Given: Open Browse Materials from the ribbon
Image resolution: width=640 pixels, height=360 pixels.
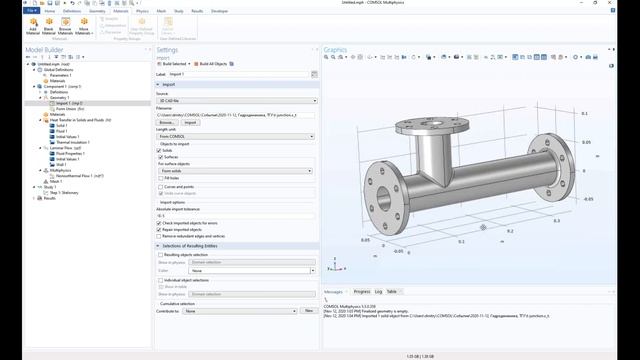Looking at the screenshot, I should pos(65,26).
